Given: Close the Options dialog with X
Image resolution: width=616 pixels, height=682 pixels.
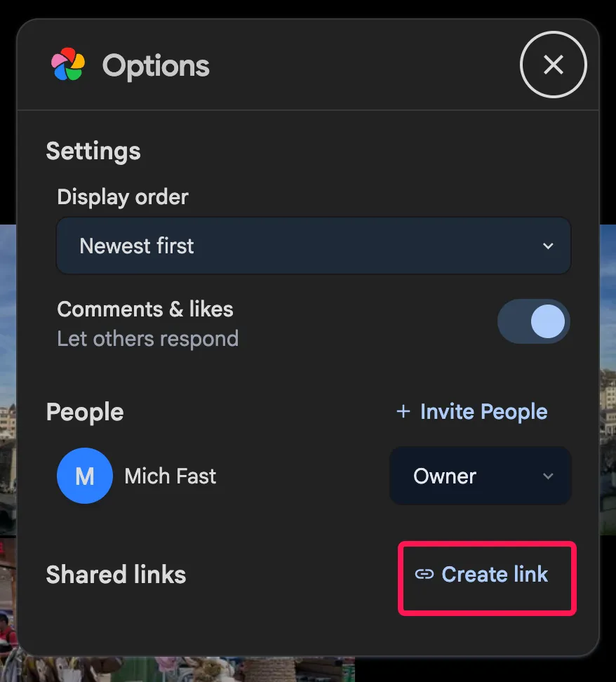Looking at the screenshot, I should click(x=553, y=65).
